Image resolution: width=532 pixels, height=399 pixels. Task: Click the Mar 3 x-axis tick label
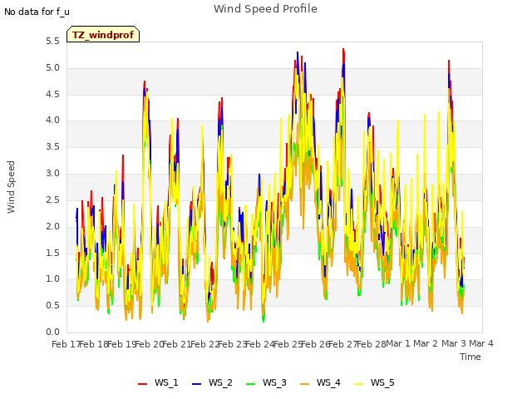coord(454,344)
